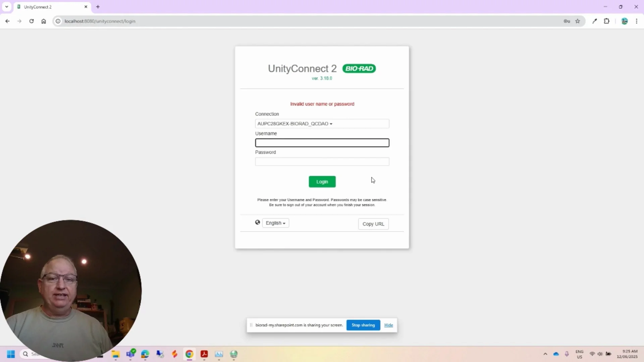The image size is (644, 362).
Task: Click the Hide link on sharing bar
Action: pos(388,325)
